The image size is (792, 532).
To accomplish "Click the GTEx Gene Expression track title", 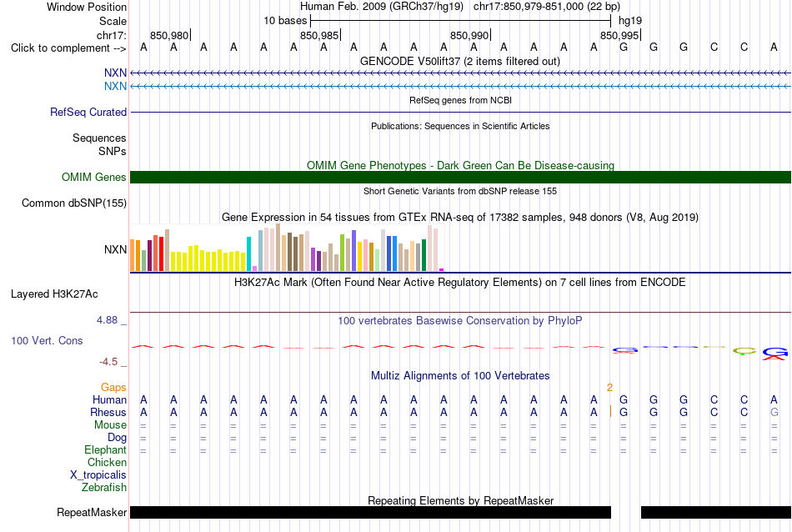I will [460, 218].
